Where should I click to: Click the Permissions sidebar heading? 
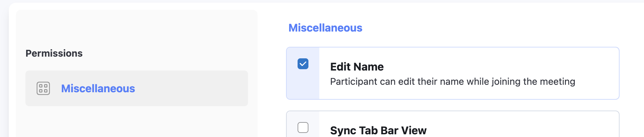coord(54,53)
